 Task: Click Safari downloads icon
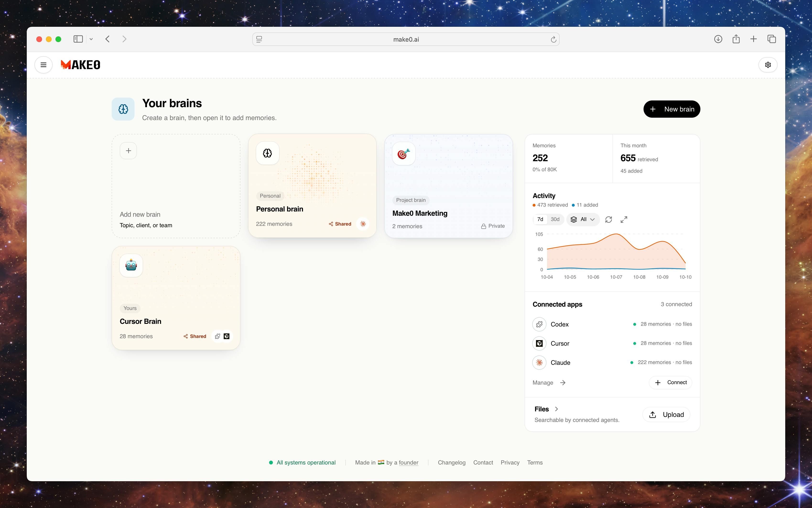click(718, 39)
